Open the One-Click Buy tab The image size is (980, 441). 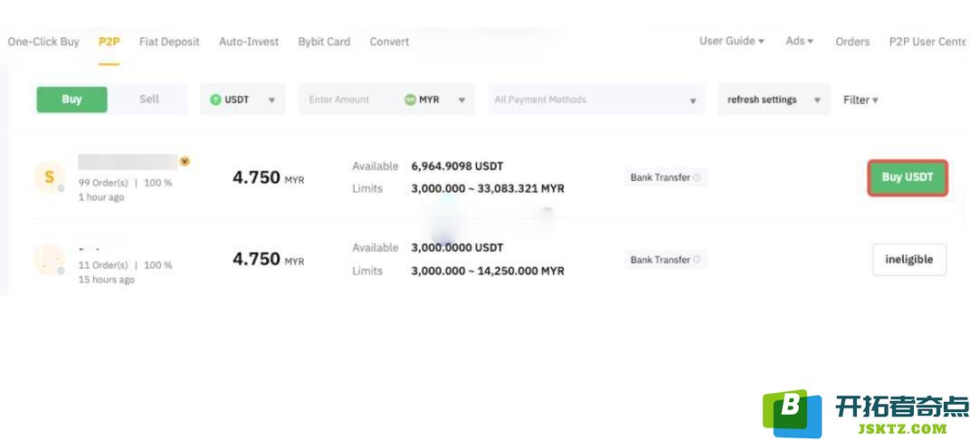[43, 42]
